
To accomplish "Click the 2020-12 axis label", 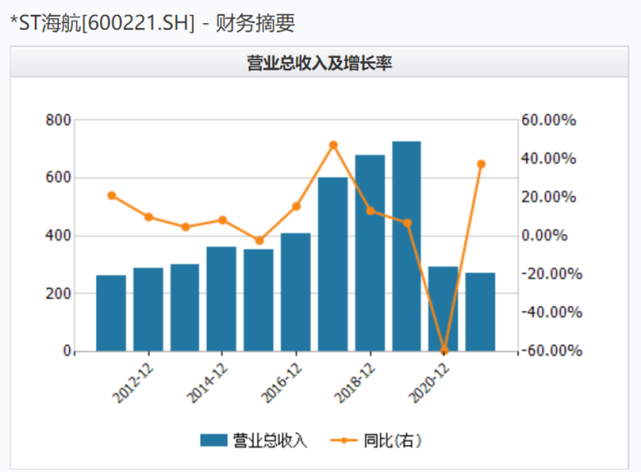I will click(x=429, y=383).
